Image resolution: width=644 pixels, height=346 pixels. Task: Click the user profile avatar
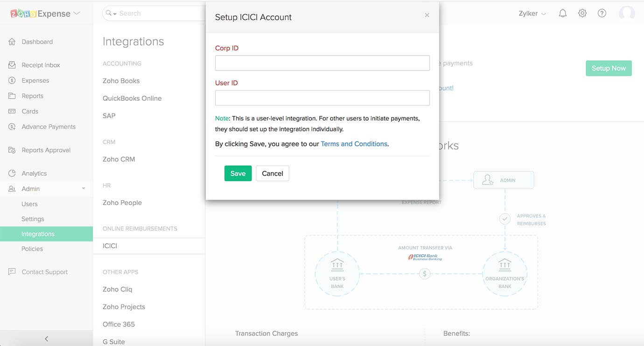point(627,14)
